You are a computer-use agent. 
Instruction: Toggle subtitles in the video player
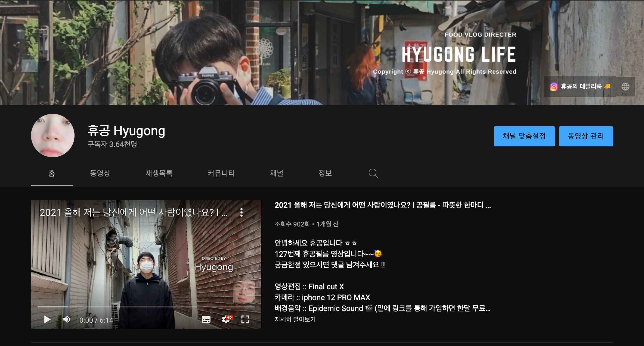[x=206, y=320]
